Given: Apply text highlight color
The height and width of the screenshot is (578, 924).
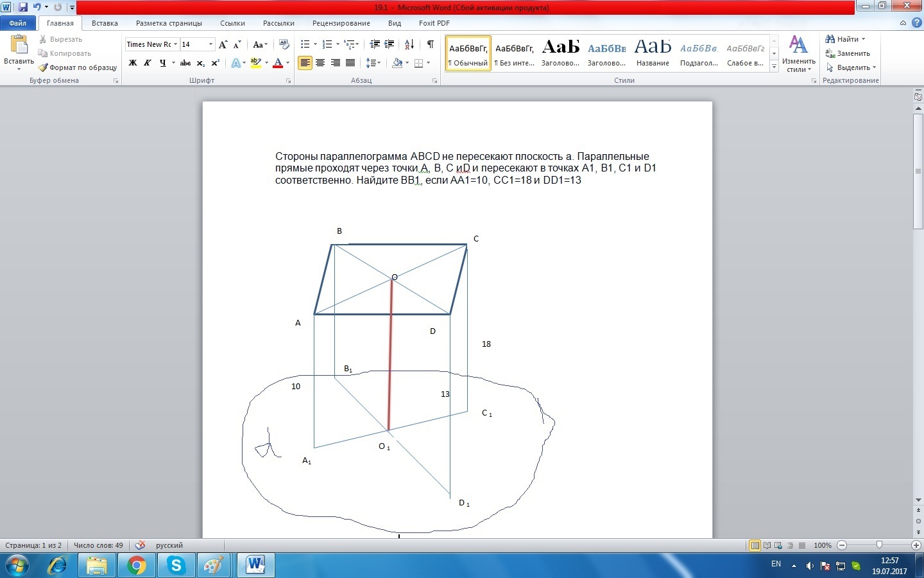Looking at the screenshot, I should click(x=256, y=63).
